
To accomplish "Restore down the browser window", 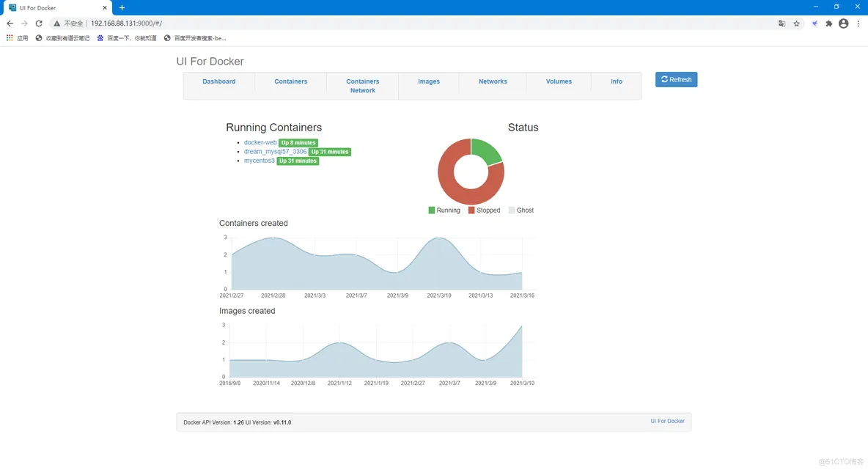I will (x=836, y=7).
